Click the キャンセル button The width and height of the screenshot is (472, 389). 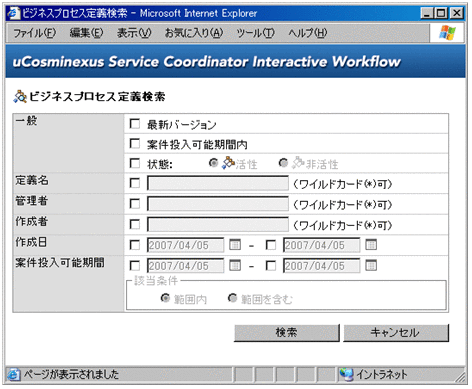[x=396, y=333]
